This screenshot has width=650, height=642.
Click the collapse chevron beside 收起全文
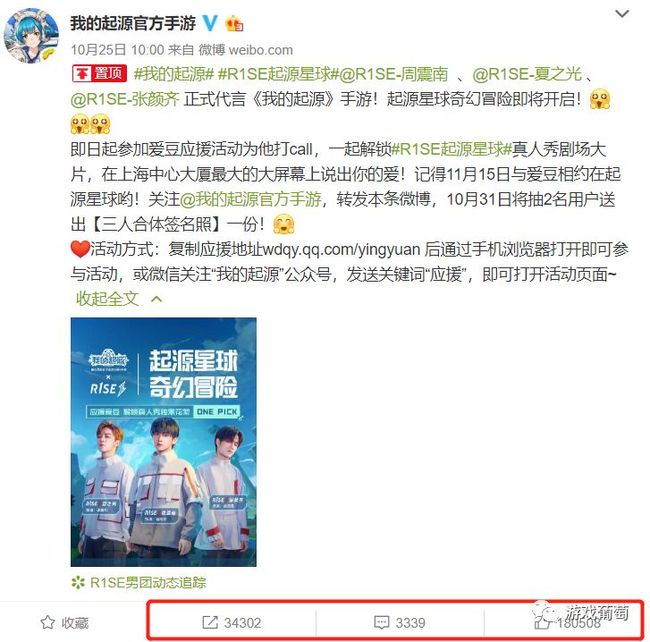pyautogui.click(x=156, y=299)
